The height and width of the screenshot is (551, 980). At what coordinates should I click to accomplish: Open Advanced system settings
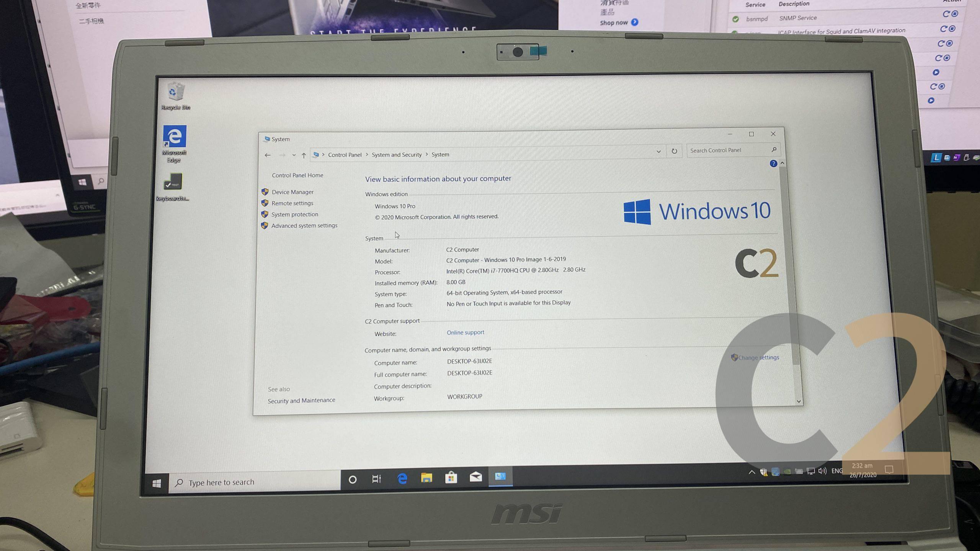coord(304,225)
